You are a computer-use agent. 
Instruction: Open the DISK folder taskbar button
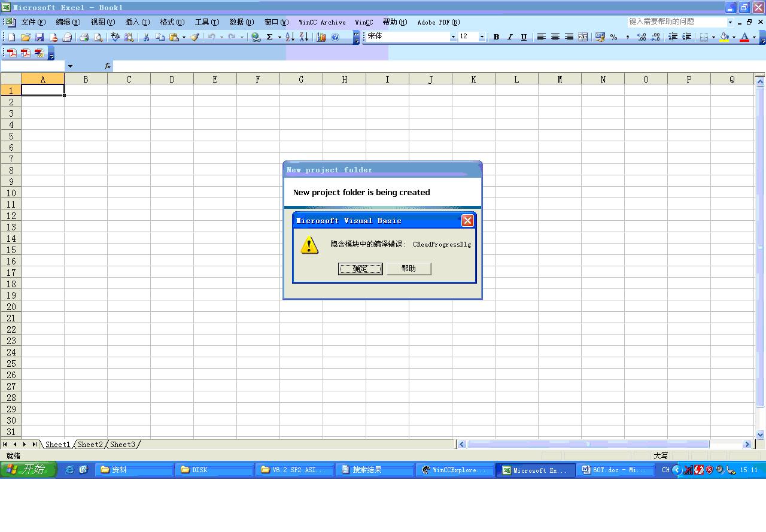tap(215, 470)
